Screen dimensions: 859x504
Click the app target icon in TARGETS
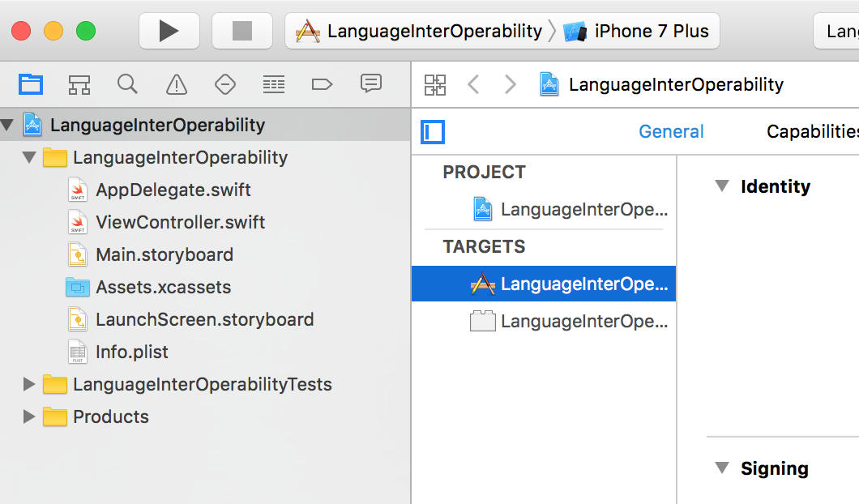pos(483,284)
